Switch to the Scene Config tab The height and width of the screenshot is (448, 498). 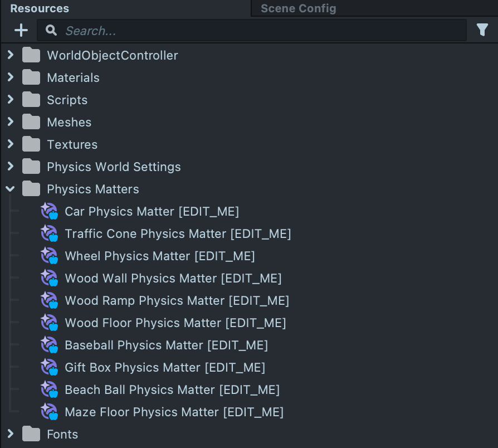(x=298, y=8)
